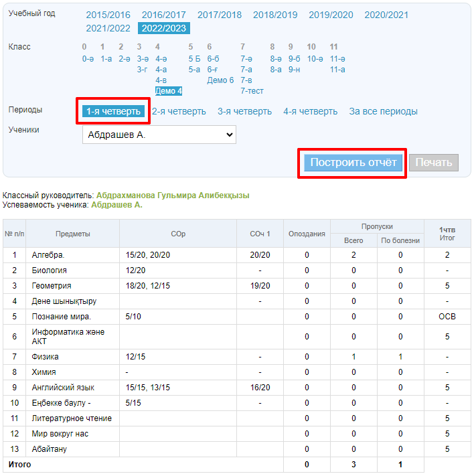Click the Построить отчёт button
This screenshot has height=476, width=474.
point(353,163)
